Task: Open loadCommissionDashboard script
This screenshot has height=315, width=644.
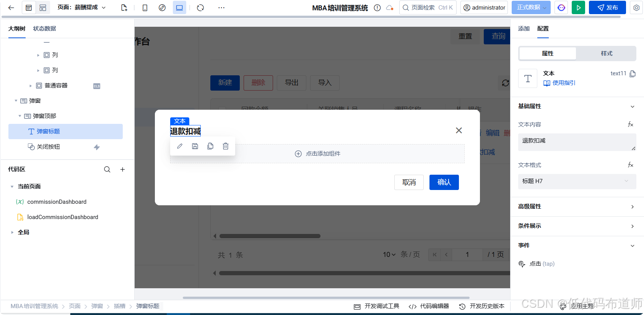Action: click(63, 217)
